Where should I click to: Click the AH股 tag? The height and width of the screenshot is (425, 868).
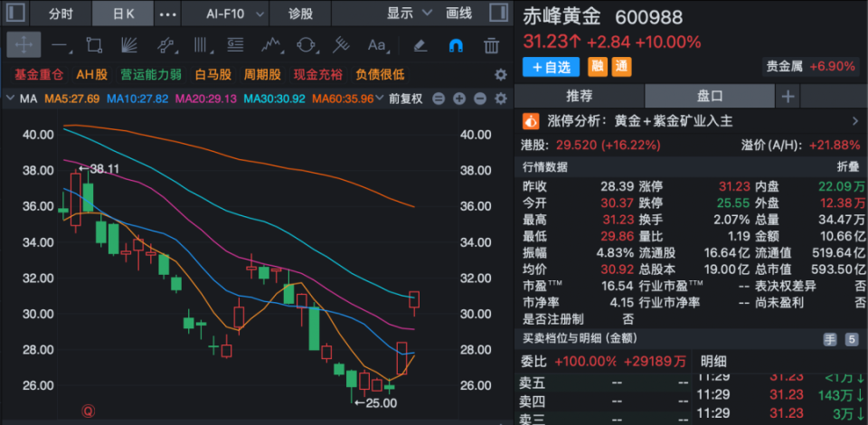[x=92, y=75]
